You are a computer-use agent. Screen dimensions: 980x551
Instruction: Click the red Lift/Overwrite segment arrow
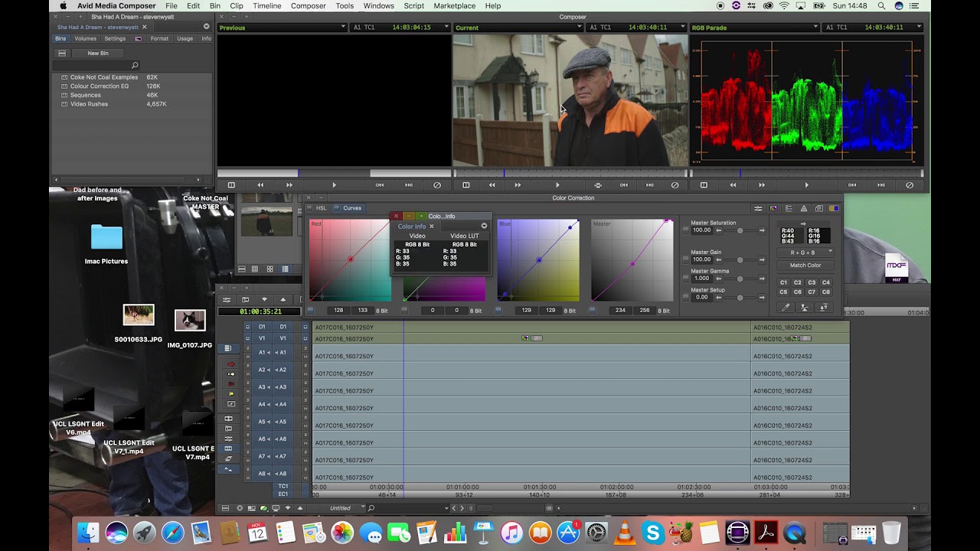pos(230,364)
